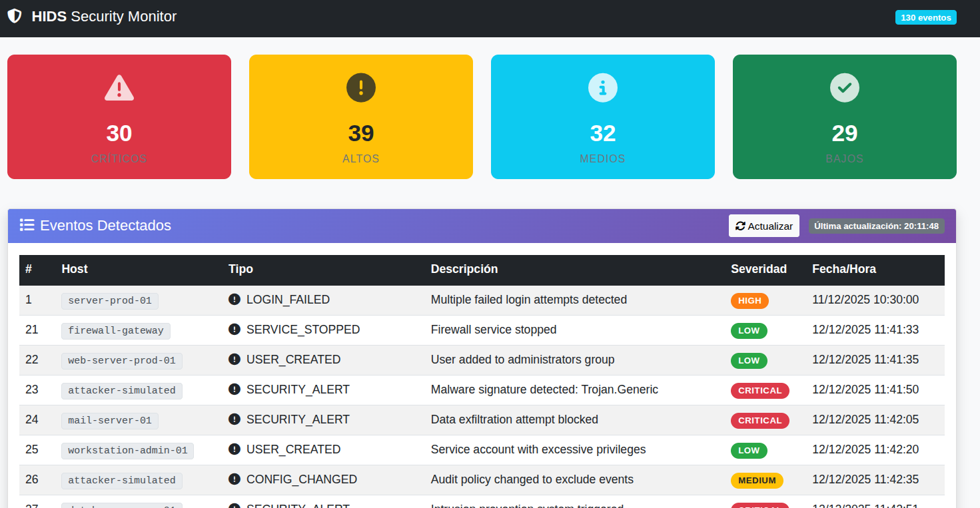
Task: Select the Host column header
Action: pos(75,269)
